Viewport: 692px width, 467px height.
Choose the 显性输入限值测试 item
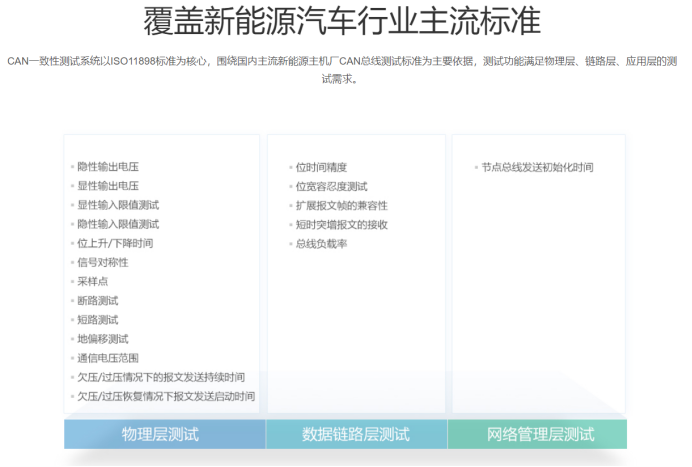coord(118,205)
